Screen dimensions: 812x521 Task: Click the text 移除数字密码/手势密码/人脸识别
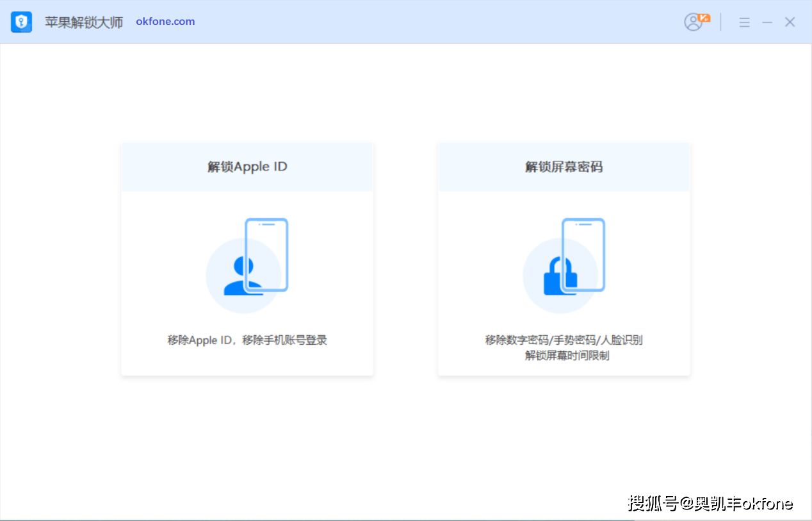coord(564,340)
